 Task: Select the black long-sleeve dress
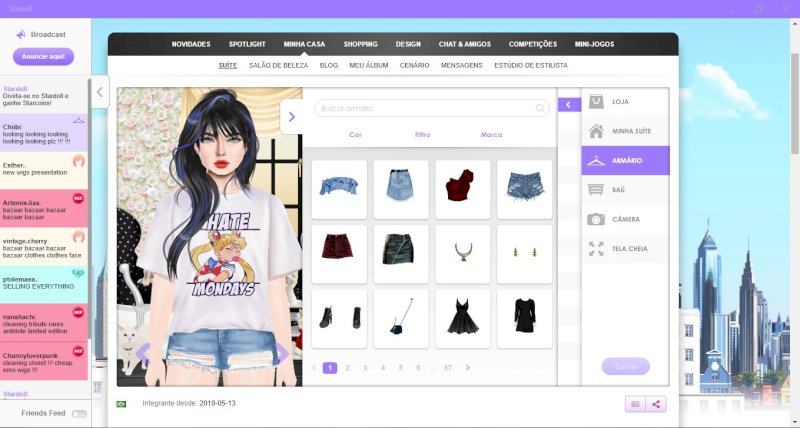coord(524,319)
